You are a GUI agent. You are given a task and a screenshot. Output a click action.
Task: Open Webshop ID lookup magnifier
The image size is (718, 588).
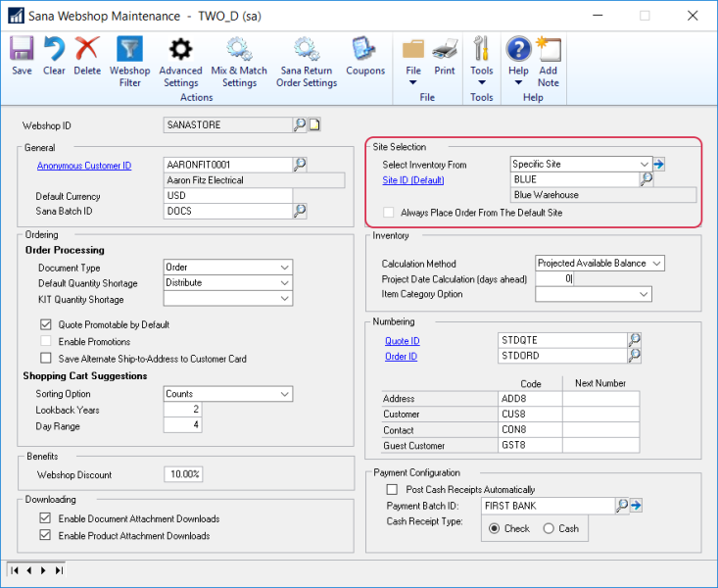(300, 124)
